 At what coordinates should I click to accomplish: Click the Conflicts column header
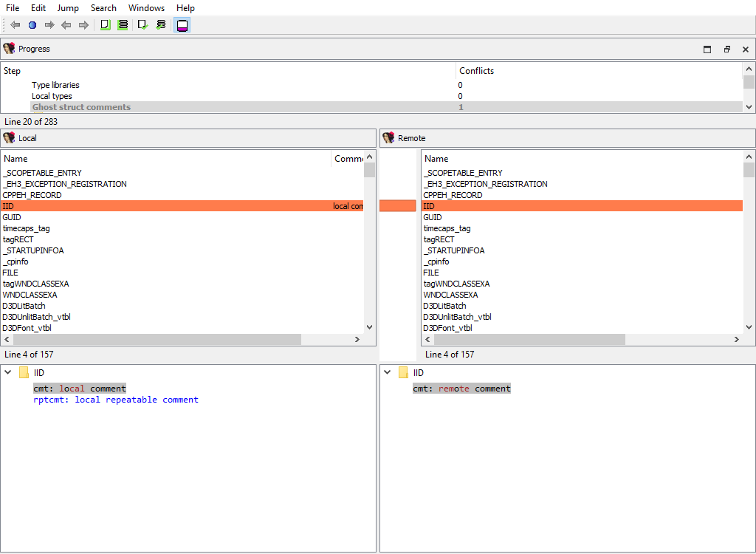click(x=476, y=71)
